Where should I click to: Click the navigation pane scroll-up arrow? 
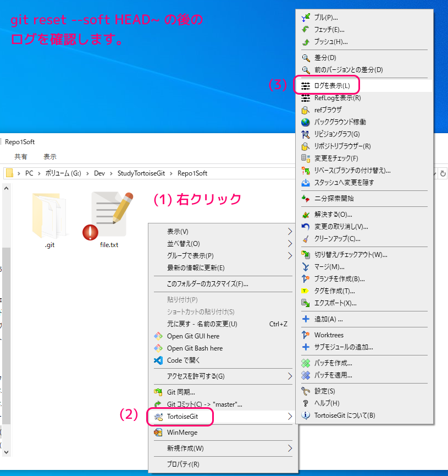tap(7, 189)
